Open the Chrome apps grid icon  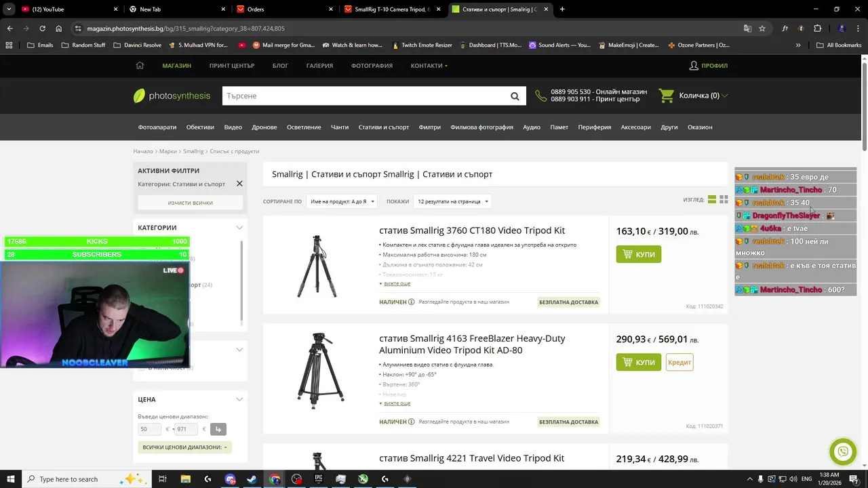pos(9,45)
